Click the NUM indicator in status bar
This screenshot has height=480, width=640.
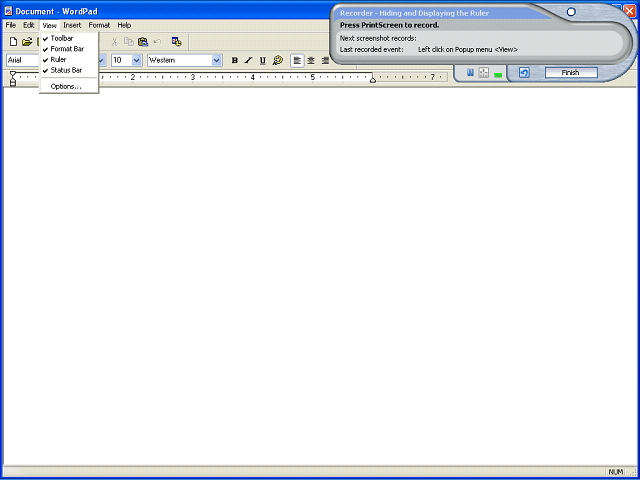616,472
